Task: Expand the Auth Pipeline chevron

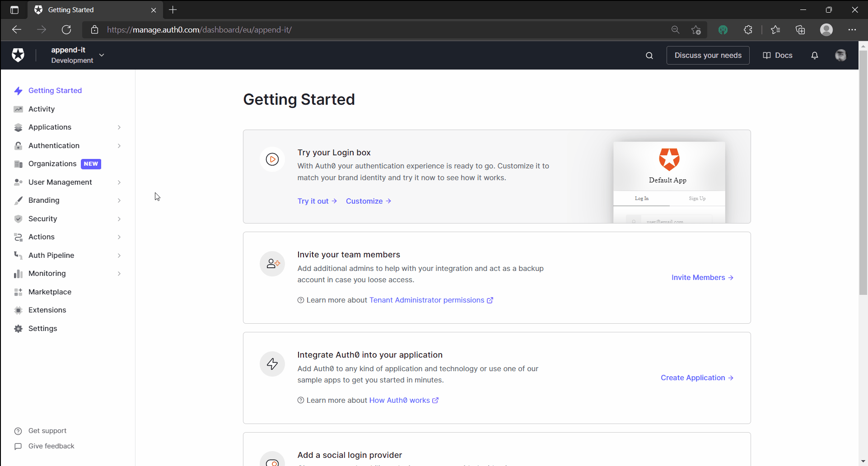Action: click(x=119, y=255)
